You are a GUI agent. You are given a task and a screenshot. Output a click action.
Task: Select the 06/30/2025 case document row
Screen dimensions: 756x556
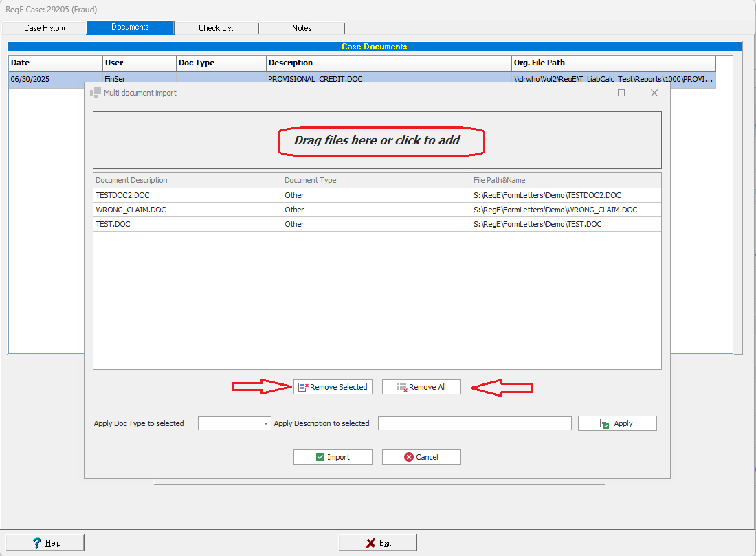pyautogui.click(x=362, y=79)
